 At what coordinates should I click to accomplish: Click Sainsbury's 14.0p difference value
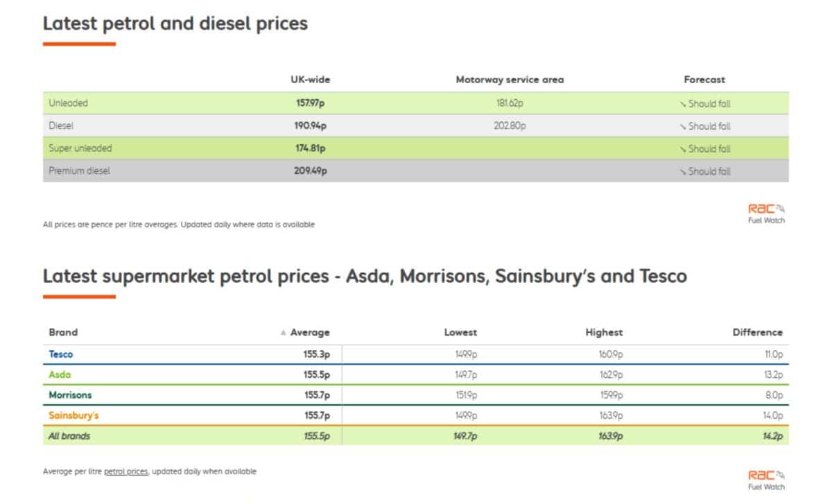[x=772, y=415]
